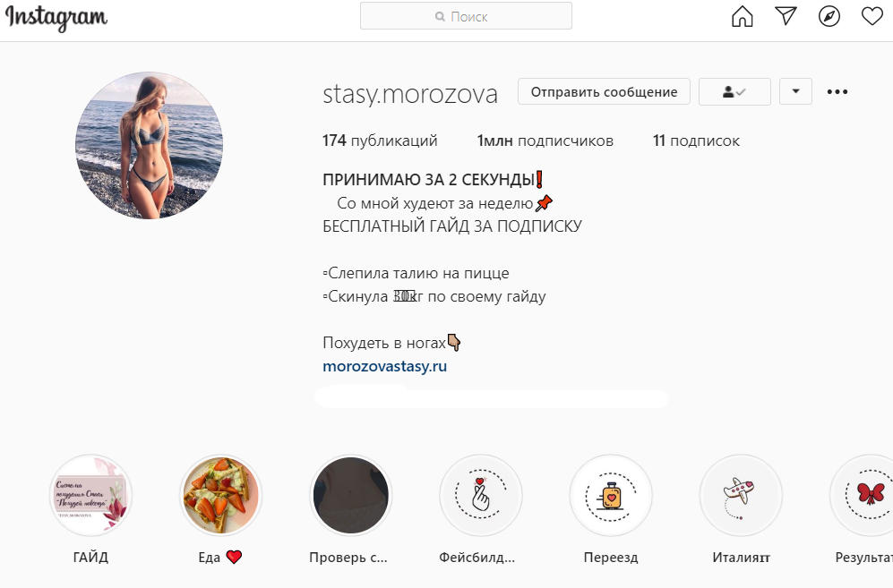This screenshot has width=893, height=588.
Task: Click the Поиск search field
Action: (466, 16)
